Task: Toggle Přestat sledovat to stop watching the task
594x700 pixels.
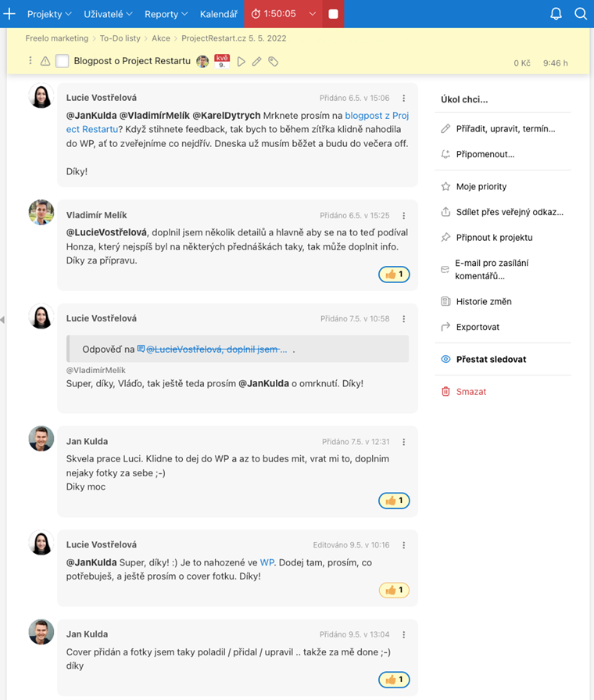Action: [491, 359]
